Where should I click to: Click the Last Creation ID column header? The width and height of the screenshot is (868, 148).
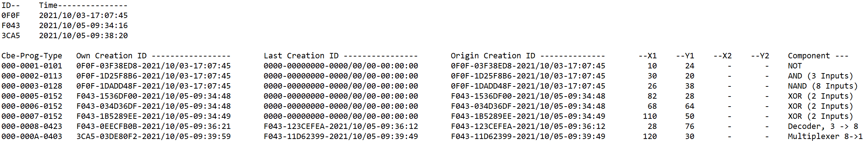point(301,56)
